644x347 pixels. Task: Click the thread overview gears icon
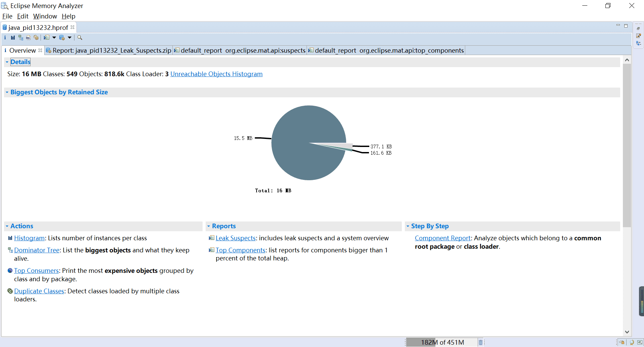click(x=36, y=38)
